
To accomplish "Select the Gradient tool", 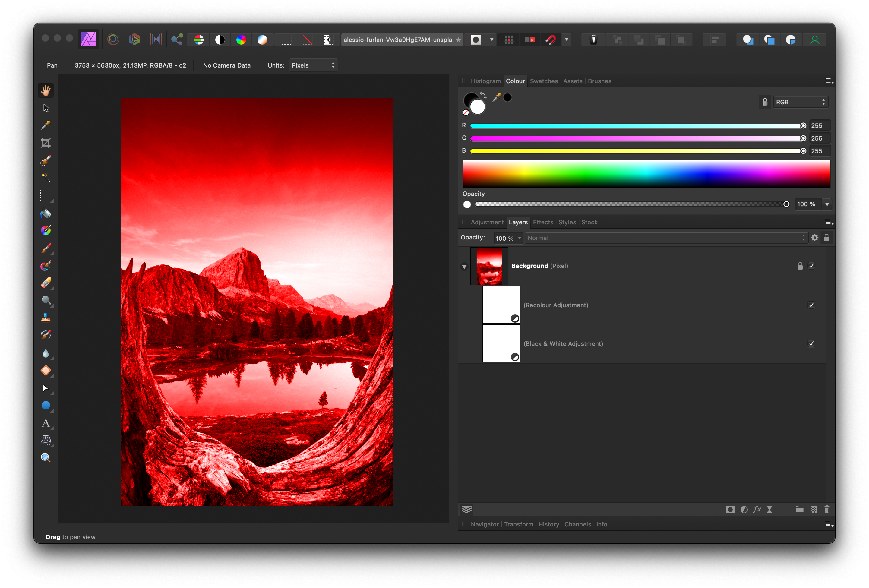I will 46,230.
